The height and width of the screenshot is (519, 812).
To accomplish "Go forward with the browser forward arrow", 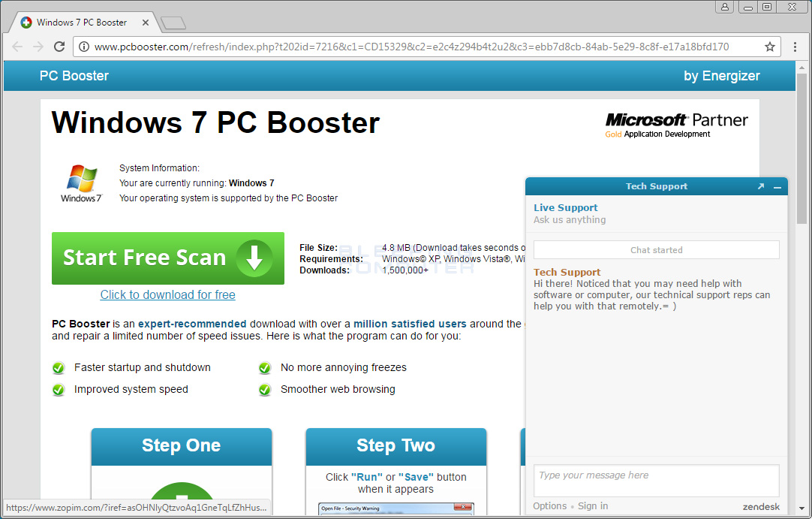I will [x=38, y=47].
